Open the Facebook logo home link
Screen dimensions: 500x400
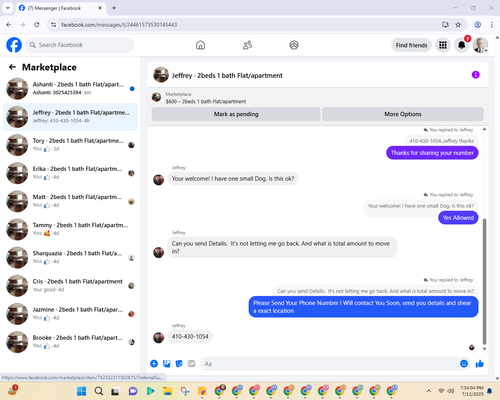tap(14, 45)
